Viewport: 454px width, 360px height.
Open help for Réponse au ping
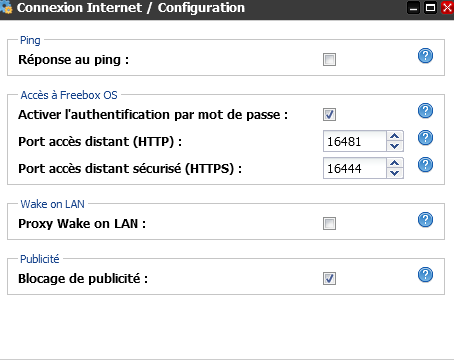tap(425, 56)
